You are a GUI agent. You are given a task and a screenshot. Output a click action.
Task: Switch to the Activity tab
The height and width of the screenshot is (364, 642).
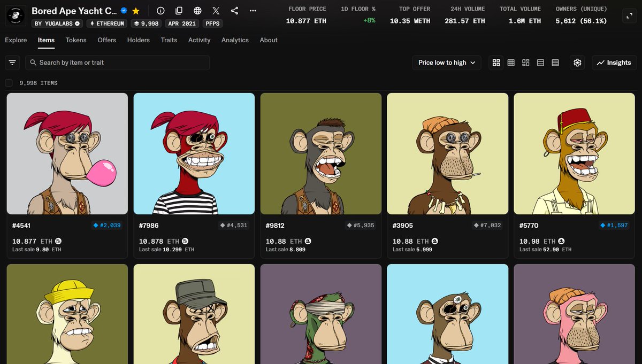click(200, 40)
